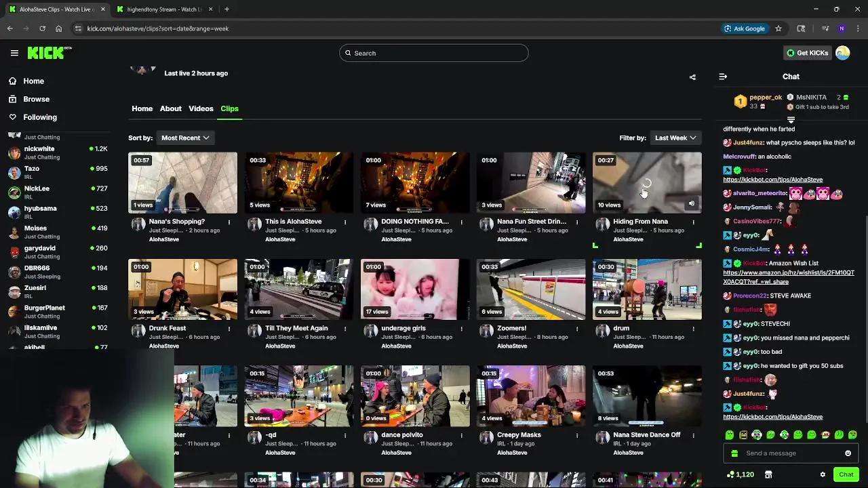Switch to the Videos tab
Image resolution: width=868 pixels, height=488 pixels.
pyautogui.click(x=201, y=108)
